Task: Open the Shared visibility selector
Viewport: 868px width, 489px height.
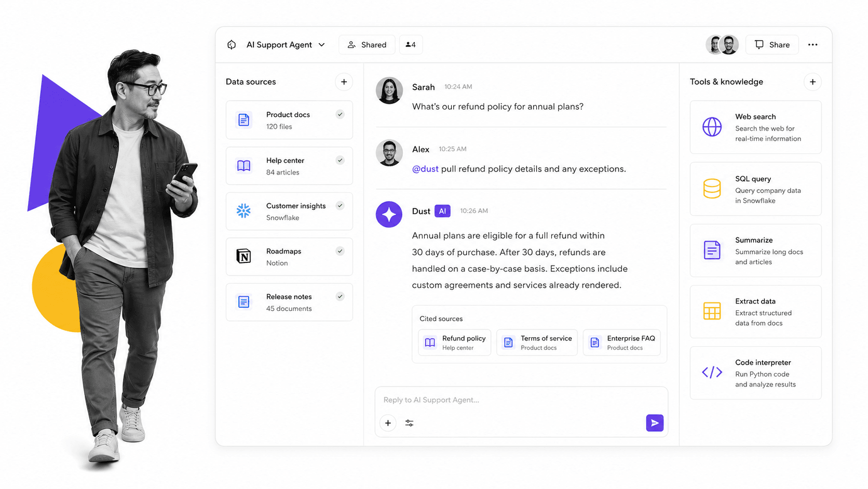Action: (367, 45)
